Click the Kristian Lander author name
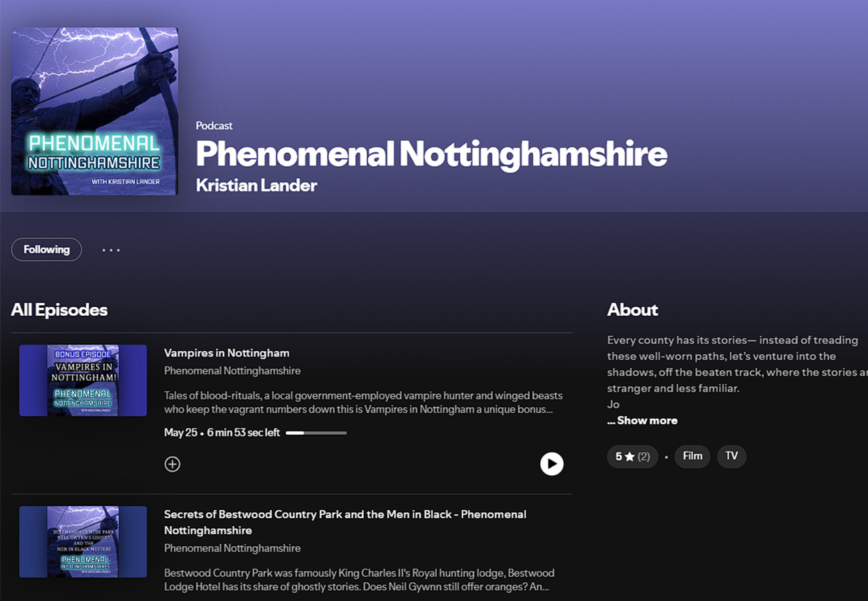The width and height of the screenshot is (868, 601). (256, 185)
